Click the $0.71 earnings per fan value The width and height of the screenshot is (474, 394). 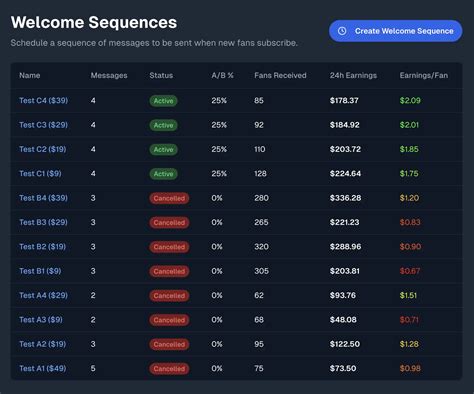coord(409,319)
